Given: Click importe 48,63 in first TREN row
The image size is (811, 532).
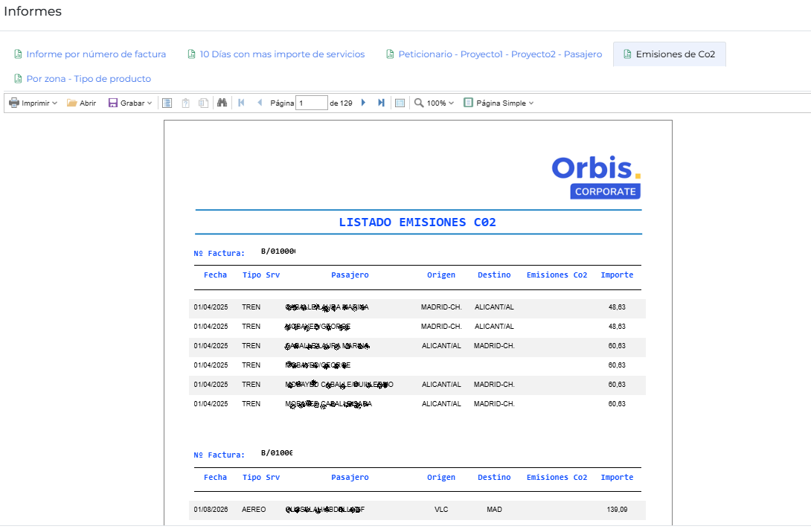Looking at the screenshot, I should click(x=617, y=307).
